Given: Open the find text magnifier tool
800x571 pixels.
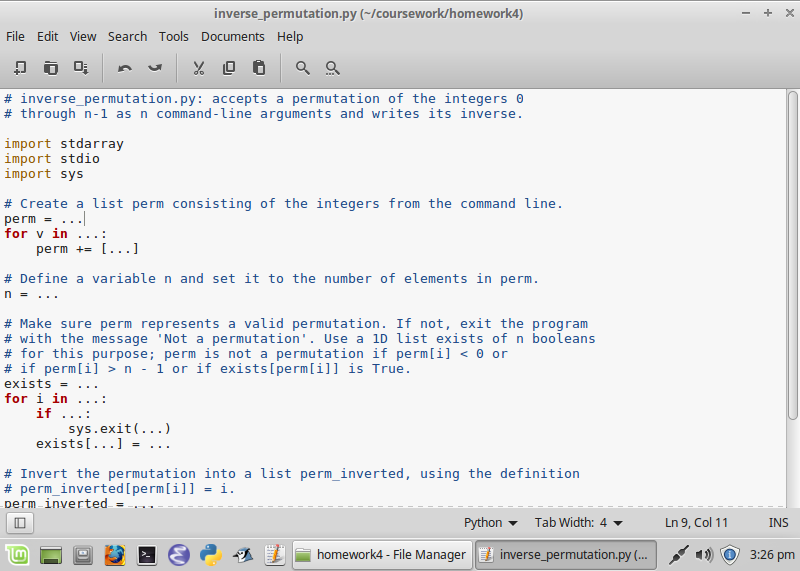Looking at the screenshot, I should click(x=303, y=68).
